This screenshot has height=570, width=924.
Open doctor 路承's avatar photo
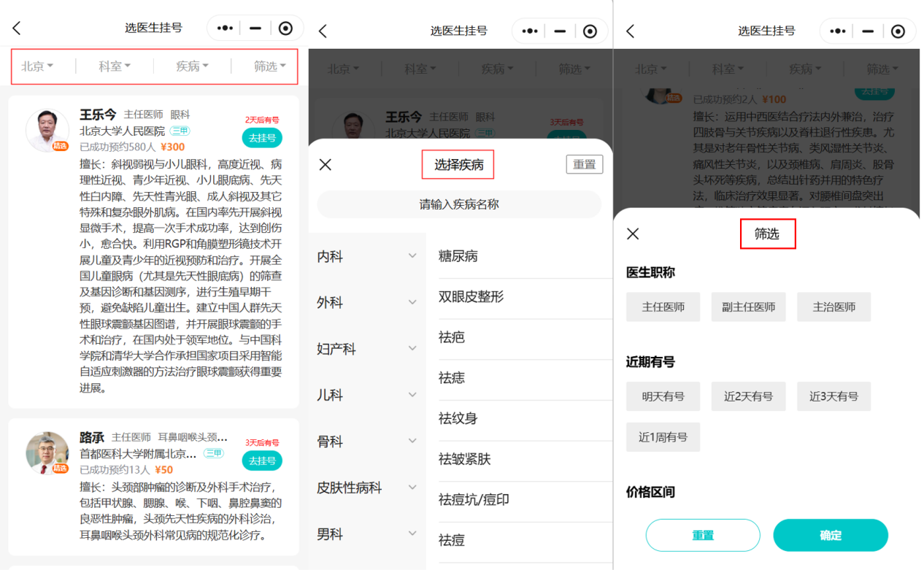coord(47,452)
